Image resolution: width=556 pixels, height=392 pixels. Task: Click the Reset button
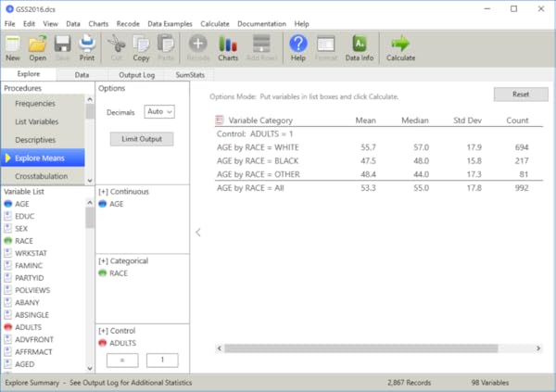pos(521,95)
